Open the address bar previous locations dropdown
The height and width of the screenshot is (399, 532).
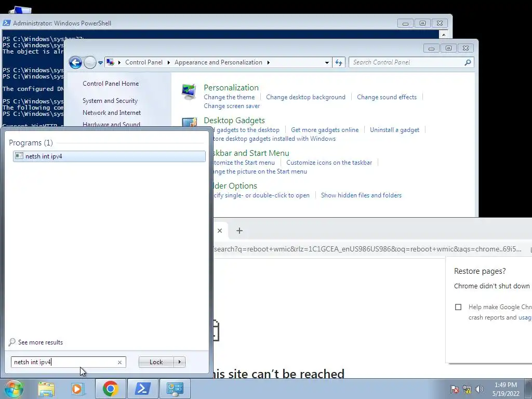coord(327,62)
